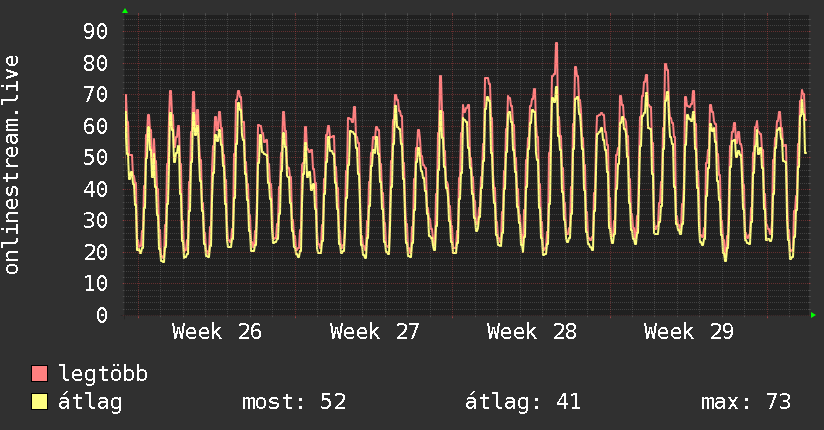Click the pink legtöbb legend swatch
Viewport: 824px width, 430px height.
pyautogui.click(x=39, y=373)
